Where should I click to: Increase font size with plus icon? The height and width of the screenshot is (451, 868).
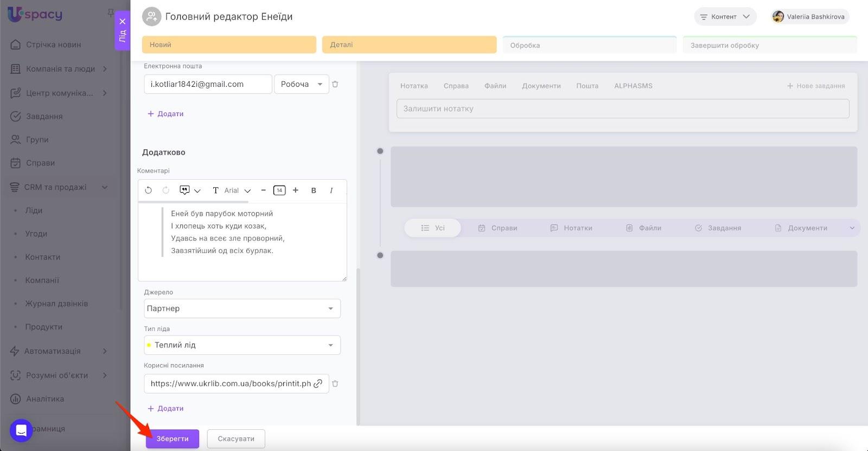tap(296, 190)
